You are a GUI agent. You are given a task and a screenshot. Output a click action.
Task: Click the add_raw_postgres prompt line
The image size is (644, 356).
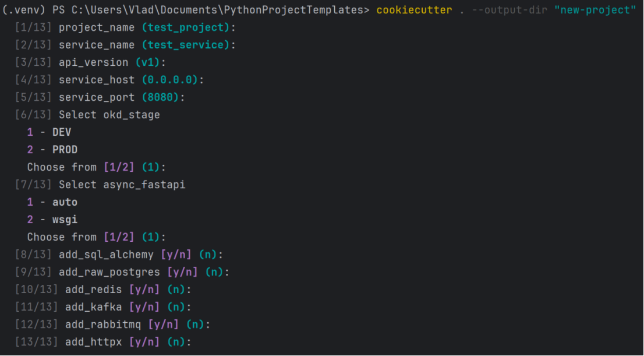coord(122,272)
